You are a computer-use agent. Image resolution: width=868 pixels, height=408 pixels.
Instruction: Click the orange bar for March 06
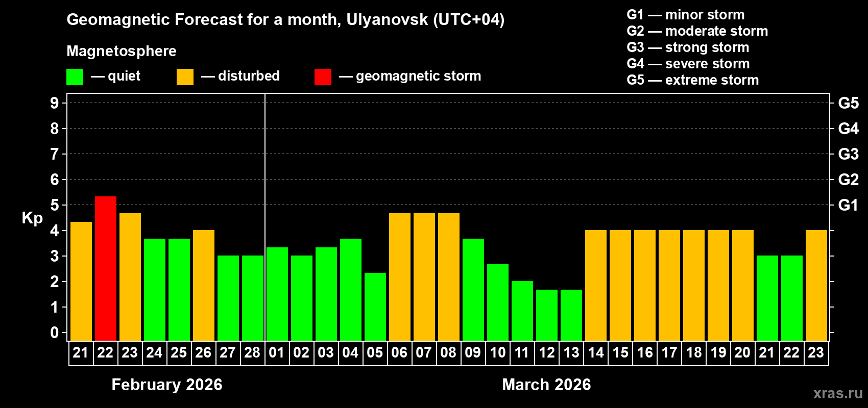pos(400,277)
